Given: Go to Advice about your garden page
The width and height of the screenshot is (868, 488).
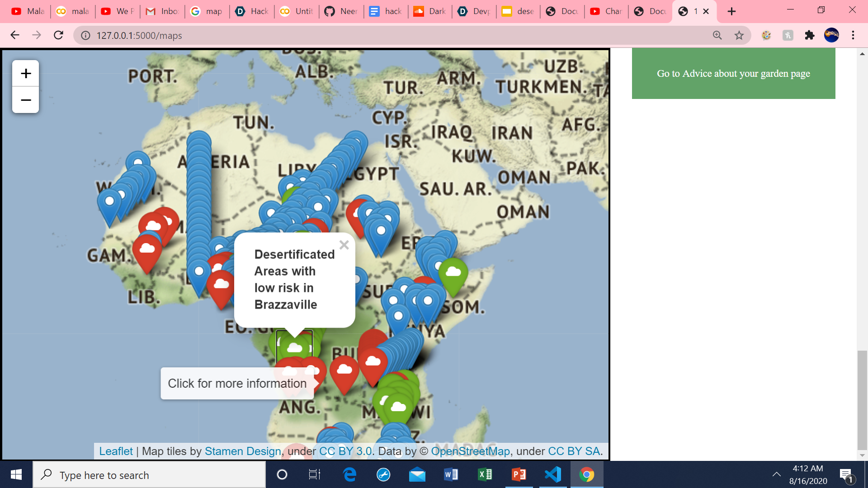Looking at the screenshot, I should tap(733, 74).
